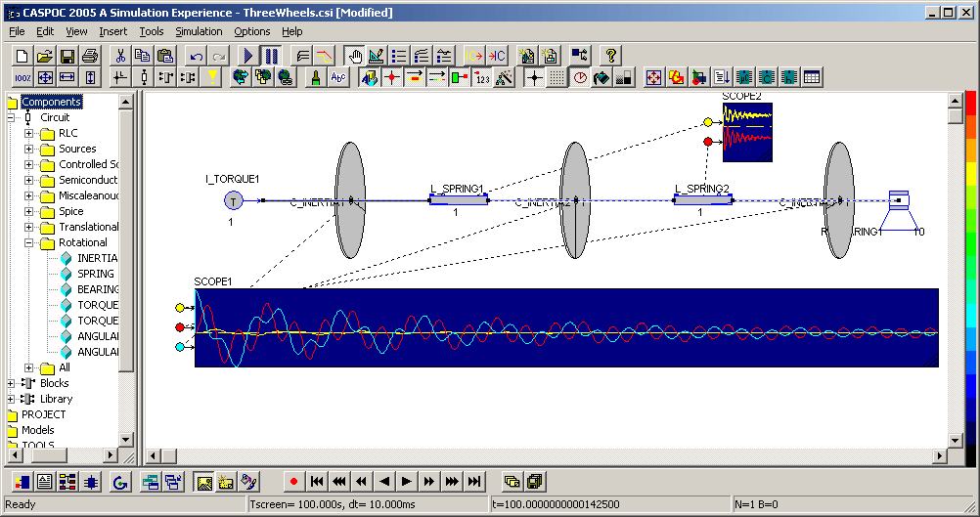Toggle the crosshair cursor button

534,77
